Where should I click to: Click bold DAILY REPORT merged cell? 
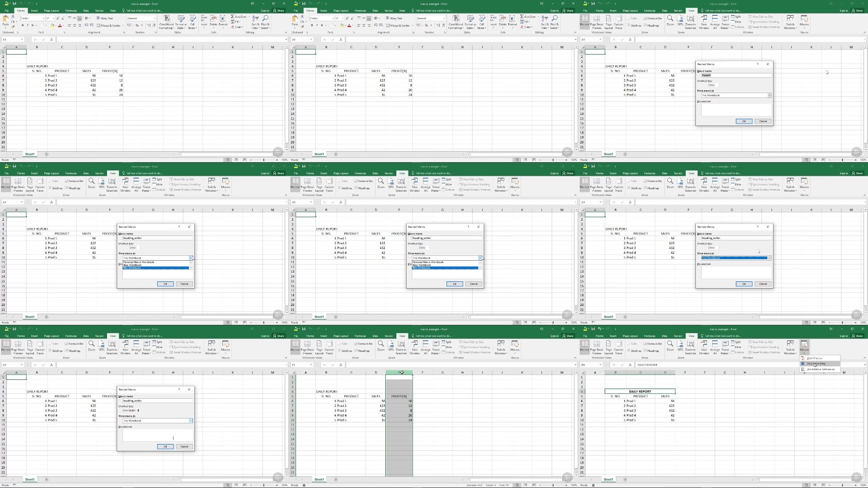point(640,391)
